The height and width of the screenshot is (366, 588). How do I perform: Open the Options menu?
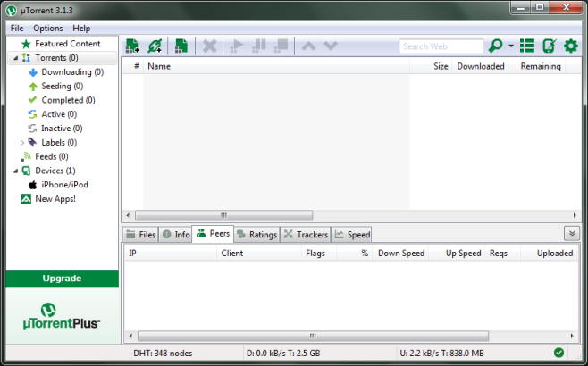(48, 28)
